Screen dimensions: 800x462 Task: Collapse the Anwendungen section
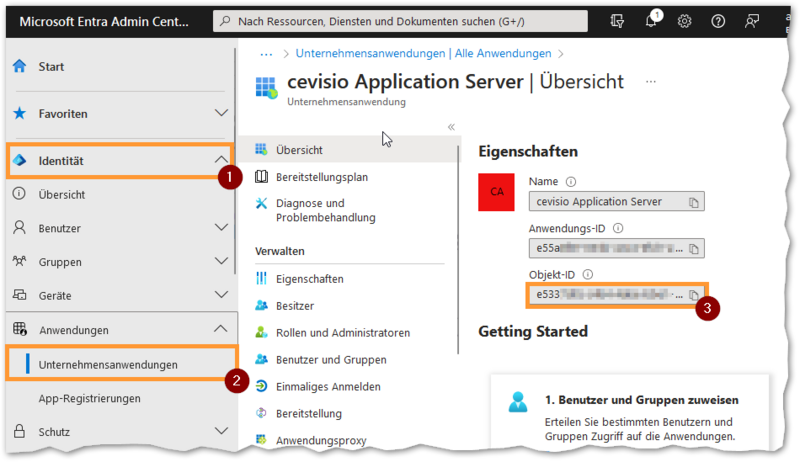[x=220, y=329]
